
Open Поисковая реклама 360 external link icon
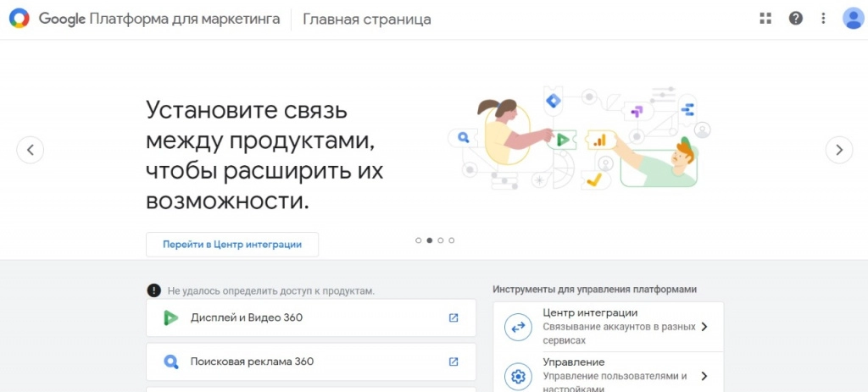tap(453, 362)
